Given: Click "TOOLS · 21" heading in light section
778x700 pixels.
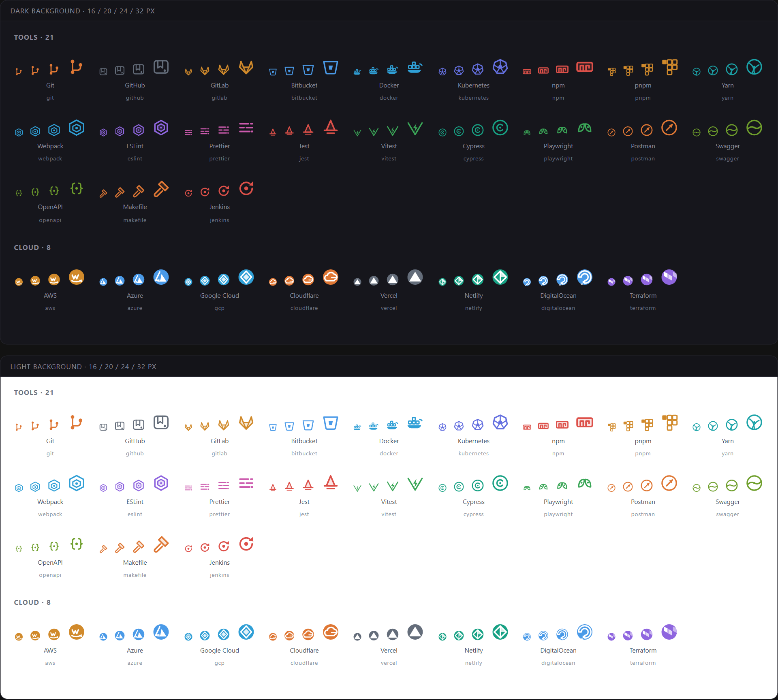Looking at the screenshot, I should (x=34, y=393).
